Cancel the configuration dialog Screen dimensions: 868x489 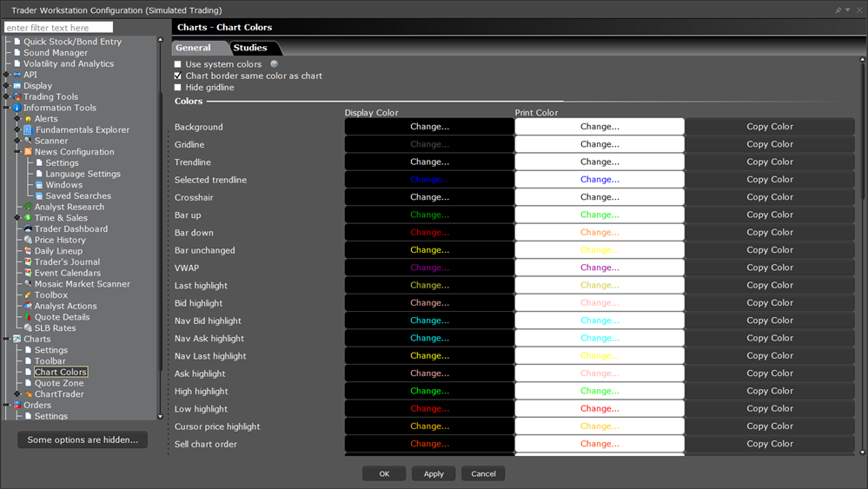[x=483, y=473]
